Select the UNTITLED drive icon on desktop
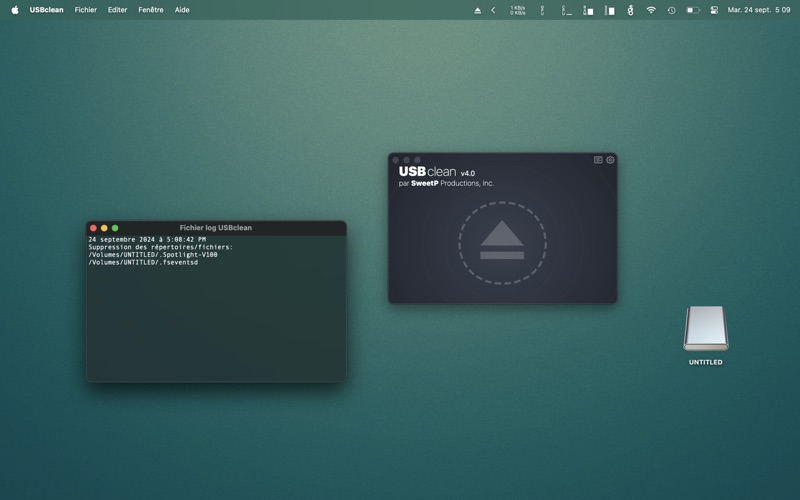This screenshot has height=500, width=800. [x=706, y=329]
